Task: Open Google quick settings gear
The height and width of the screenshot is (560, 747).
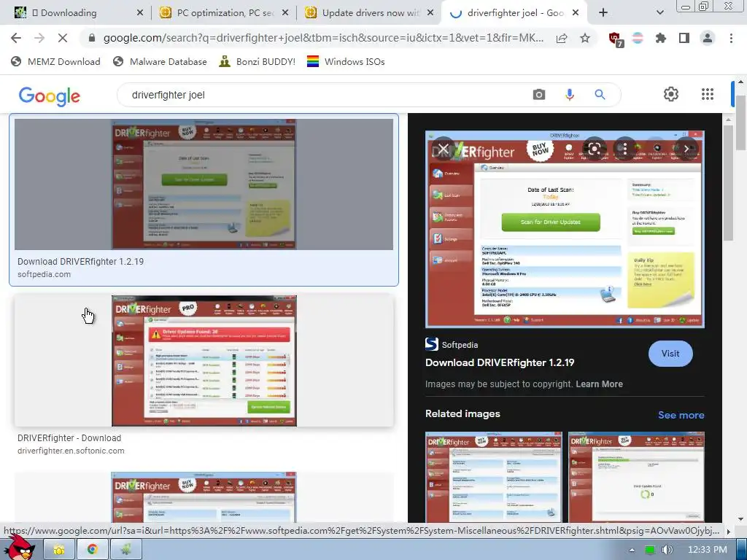Action: (671, 94)
